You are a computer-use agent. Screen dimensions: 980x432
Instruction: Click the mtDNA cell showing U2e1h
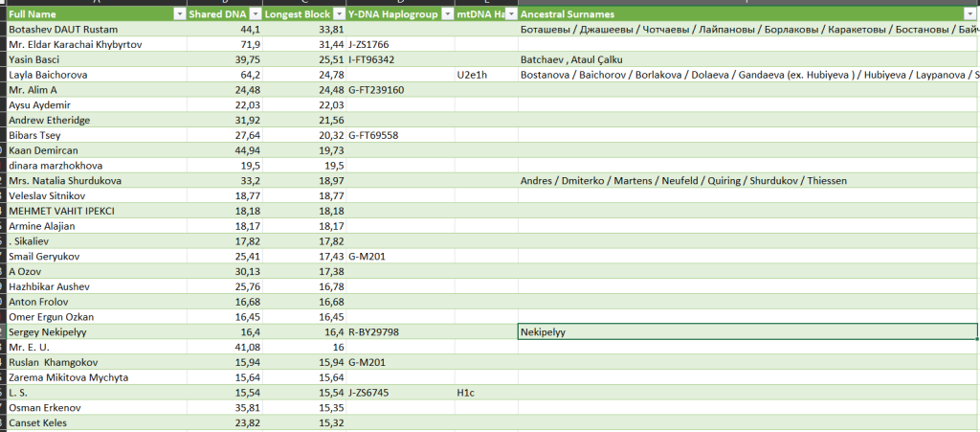point(485,75)
